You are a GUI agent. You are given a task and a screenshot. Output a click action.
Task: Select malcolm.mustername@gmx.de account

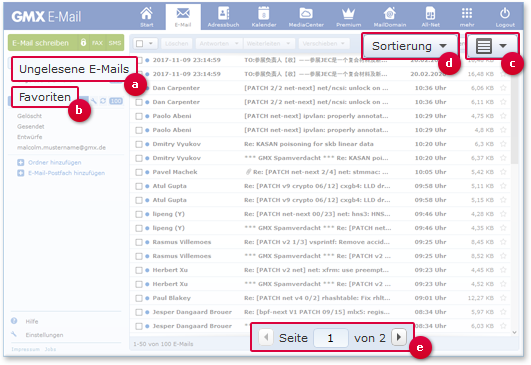point(61,147)
